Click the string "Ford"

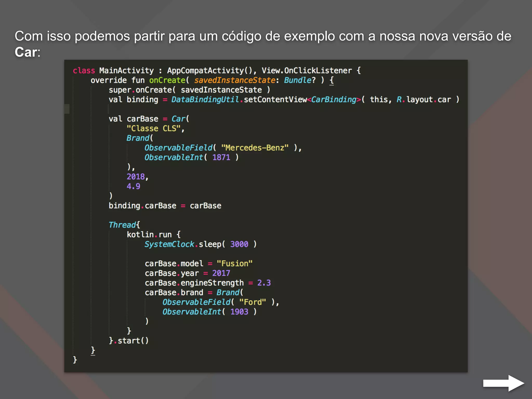click(253, 302)
